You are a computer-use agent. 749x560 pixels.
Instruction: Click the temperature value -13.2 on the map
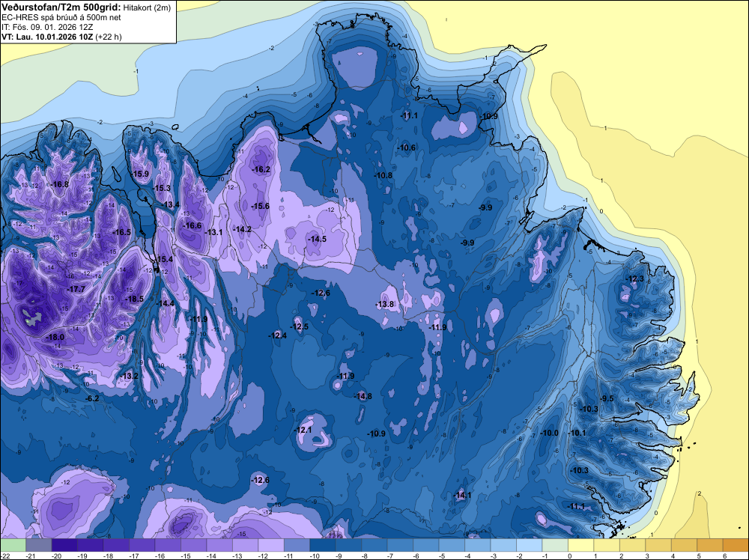130,376
